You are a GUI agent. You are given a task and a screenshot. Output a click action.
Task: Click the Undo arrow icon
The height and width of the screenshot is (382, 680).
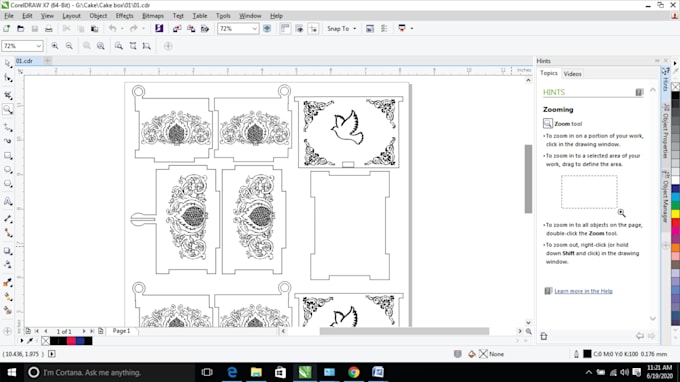point(113,29)
